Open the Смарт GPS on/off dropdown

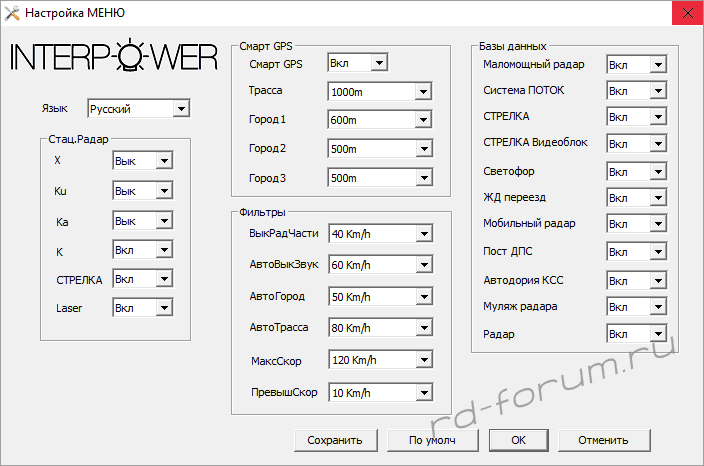tap(358, 63)
